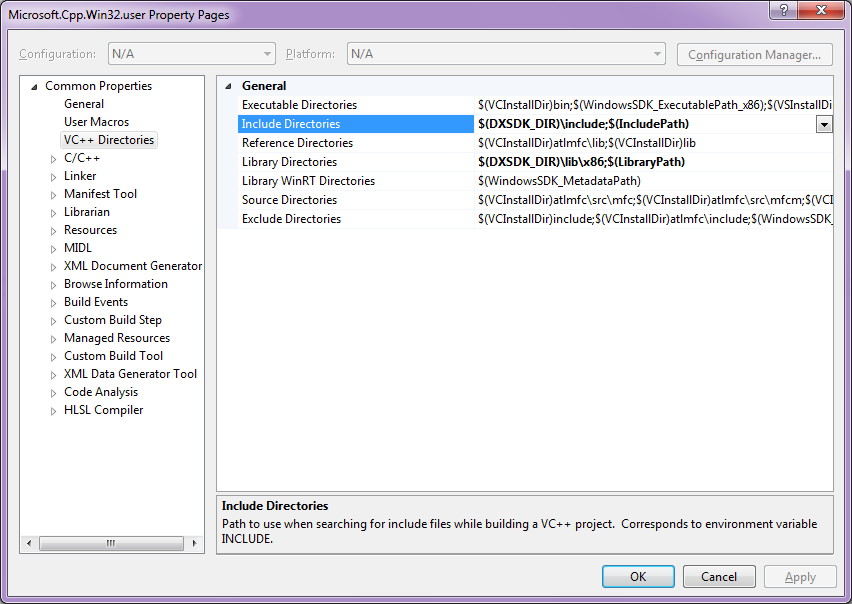
Task: Expand the Linker node arrow
Action: 53,177
